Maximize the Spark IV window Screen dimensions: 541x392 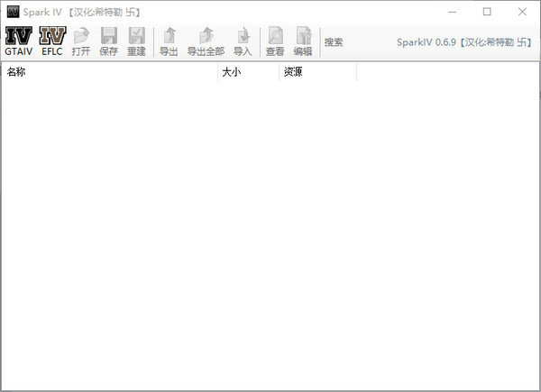click(487, 12)
